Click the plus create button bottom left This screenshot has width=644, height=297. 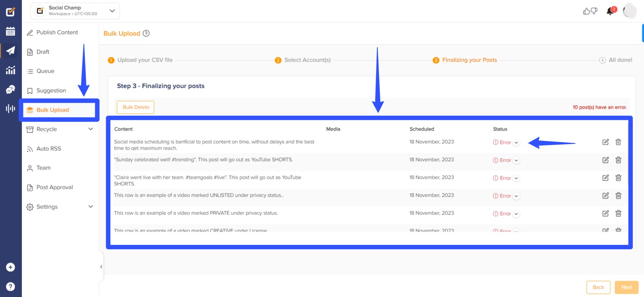pyautogui.click(x=10, y=267)
